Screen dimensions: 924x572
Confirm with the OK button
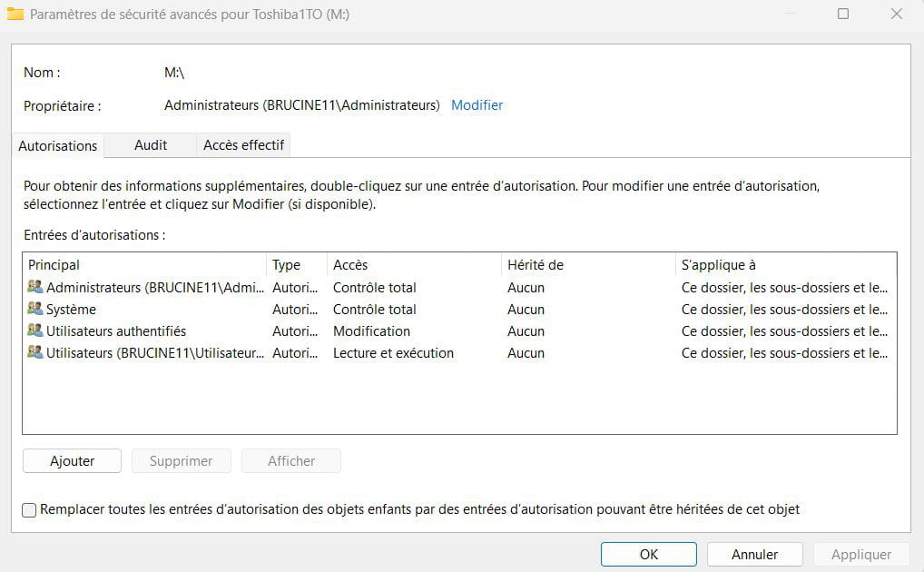pos(649,555)
